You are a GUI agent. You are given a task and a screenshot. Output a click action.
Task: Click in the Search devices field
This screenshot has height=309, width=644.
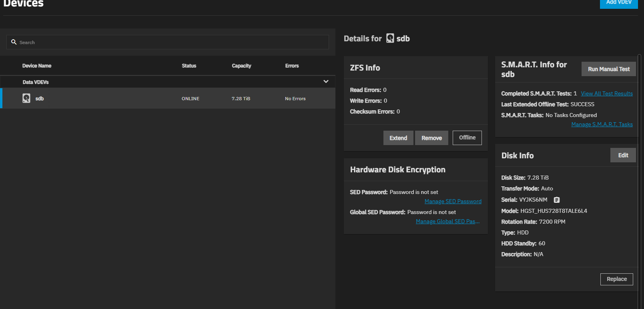pos(168,42)
